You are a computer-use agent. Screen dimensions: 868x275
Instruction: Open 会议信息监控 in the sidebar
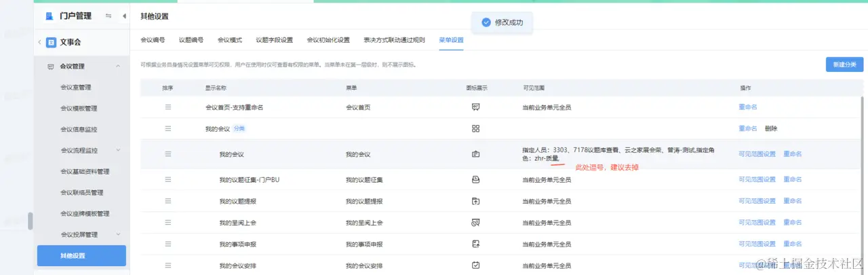(79, 130)
